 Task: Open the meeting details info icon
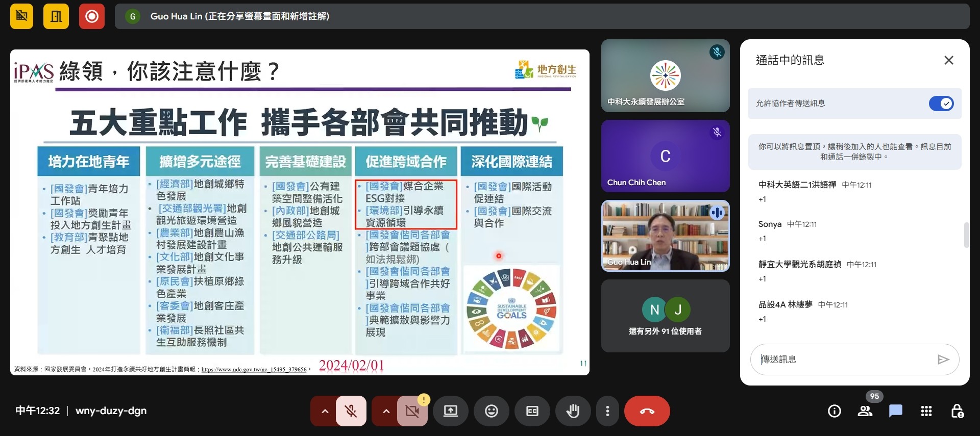pos(835,411)
